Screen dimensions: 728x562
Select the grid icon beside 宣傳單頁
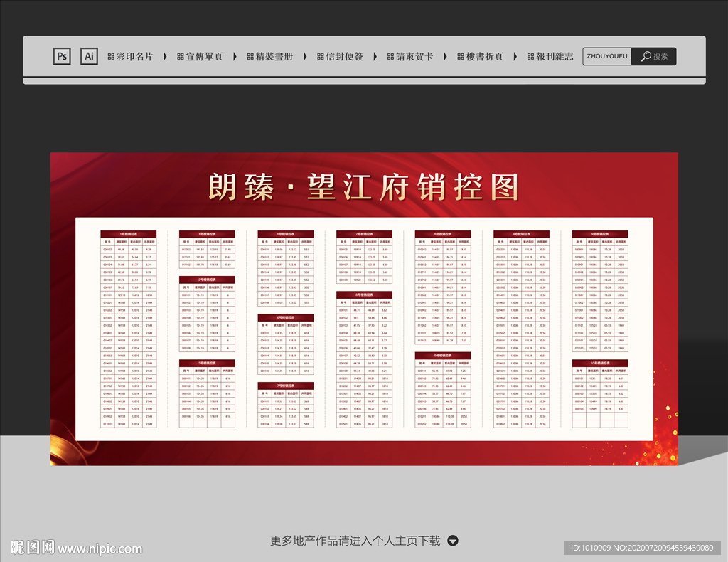[181, 56]
